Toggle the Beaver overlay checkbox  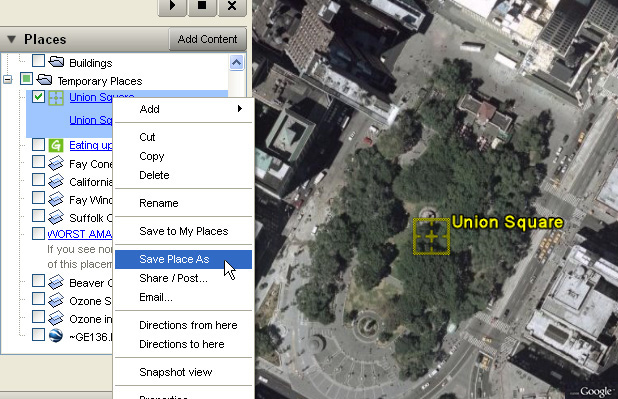tap(38, 280)
